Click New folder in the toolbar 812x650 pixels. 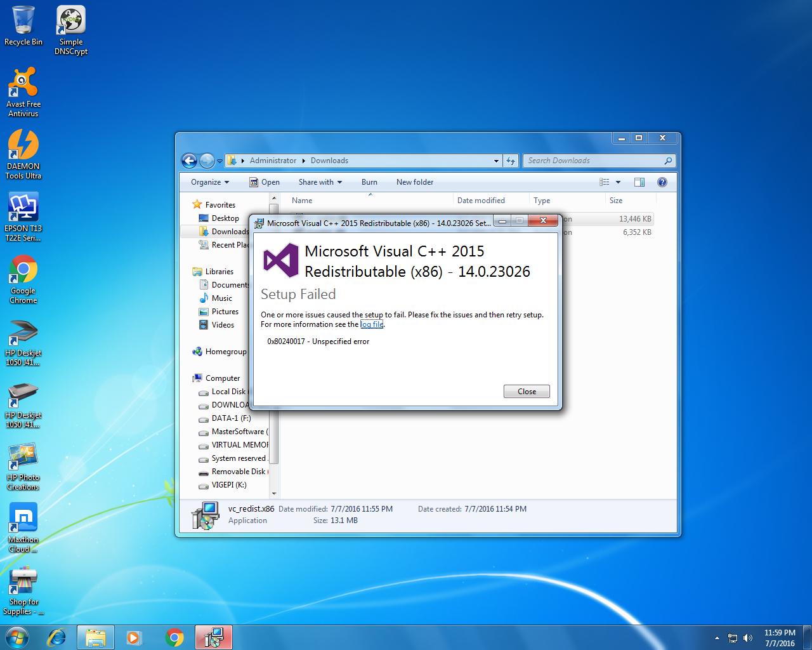point(415,182)
